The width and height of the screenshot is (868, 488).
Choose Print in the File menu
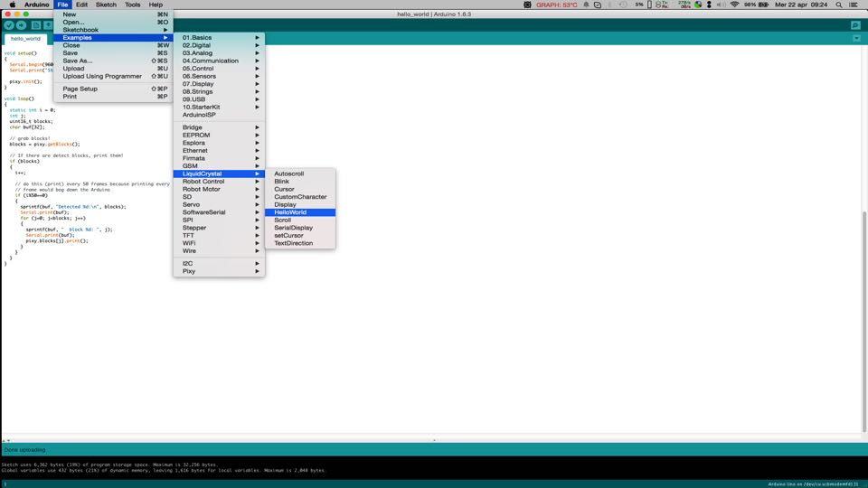pos(113,97)
